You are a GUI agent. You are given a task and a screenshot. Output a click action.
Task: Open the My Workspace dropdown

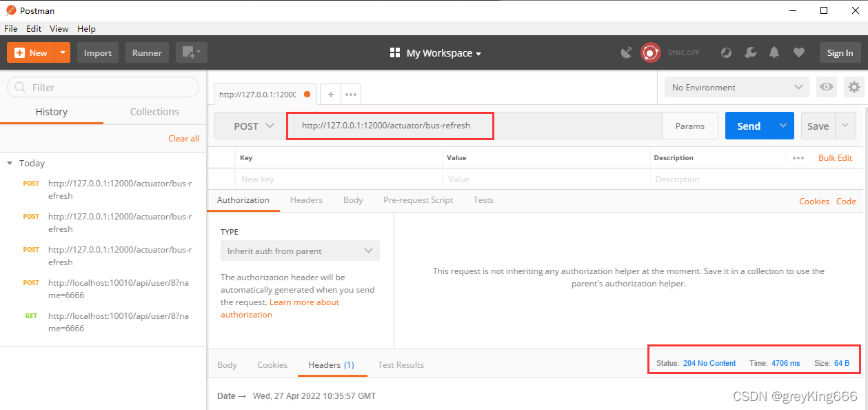[x=435, y=53]
